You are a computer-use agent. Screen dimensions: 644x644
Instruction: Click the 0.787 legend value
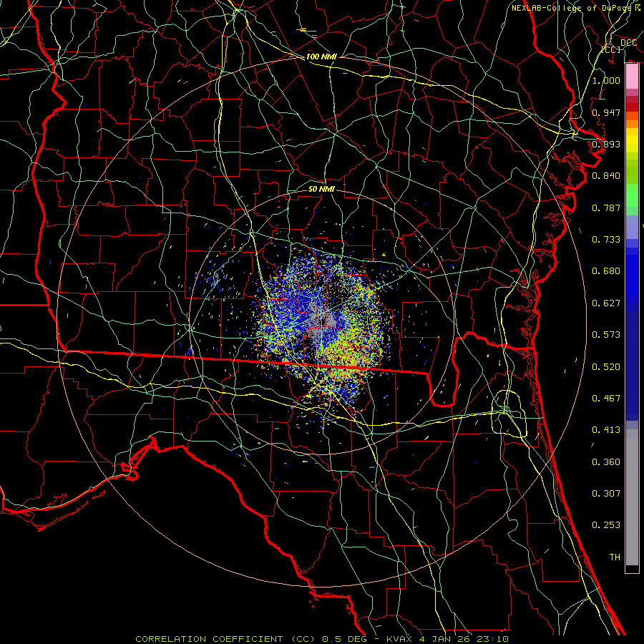click(x=606, y=208)
